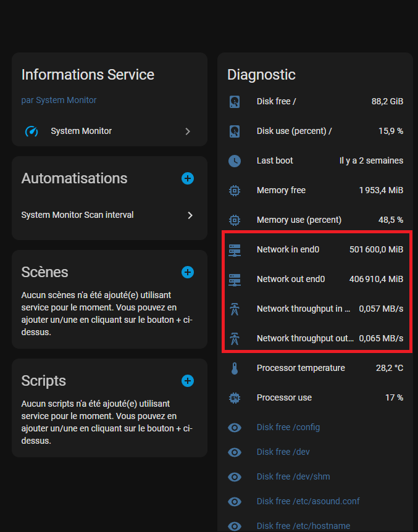This screenshot has width=418, height=532.
Task: Click the 28,2 °C value
Action: [390, 368]
